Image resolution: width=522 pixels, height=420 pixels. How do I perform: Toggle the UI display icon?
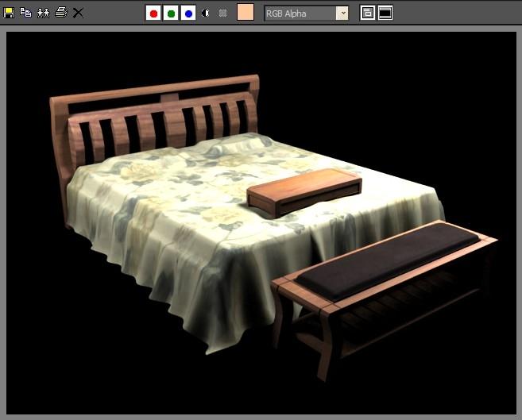coord(385,13)
